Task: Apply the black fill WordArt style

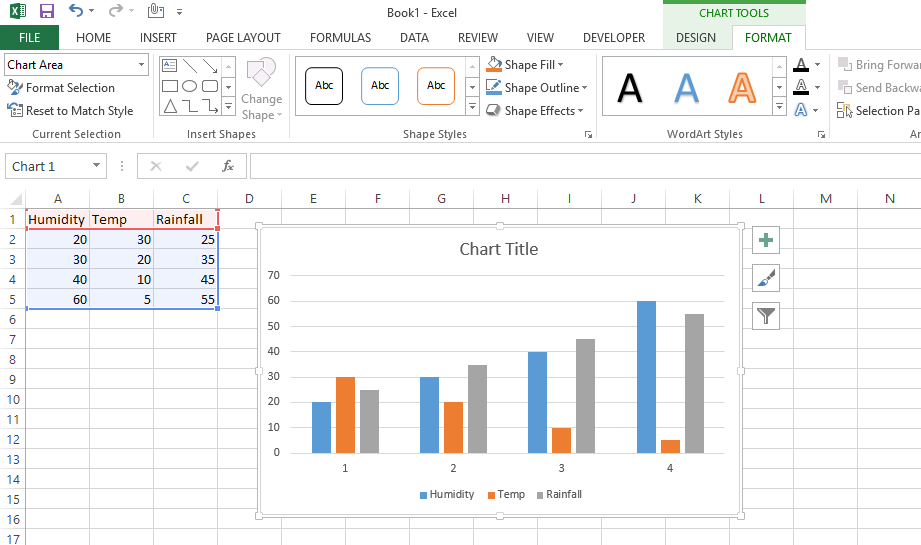Action: click(x=630, y=88)
